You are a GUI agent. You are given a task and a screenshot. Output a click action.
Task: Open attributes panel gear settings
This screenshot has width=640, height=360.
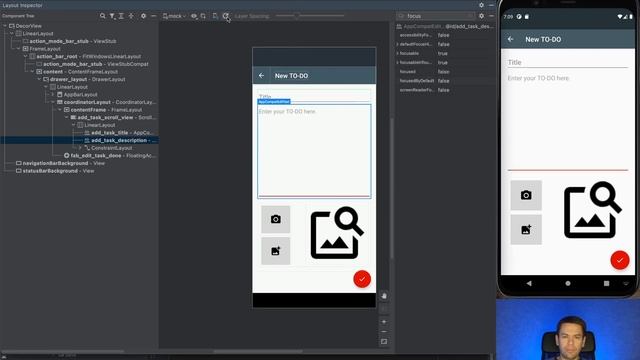[482, 16]
